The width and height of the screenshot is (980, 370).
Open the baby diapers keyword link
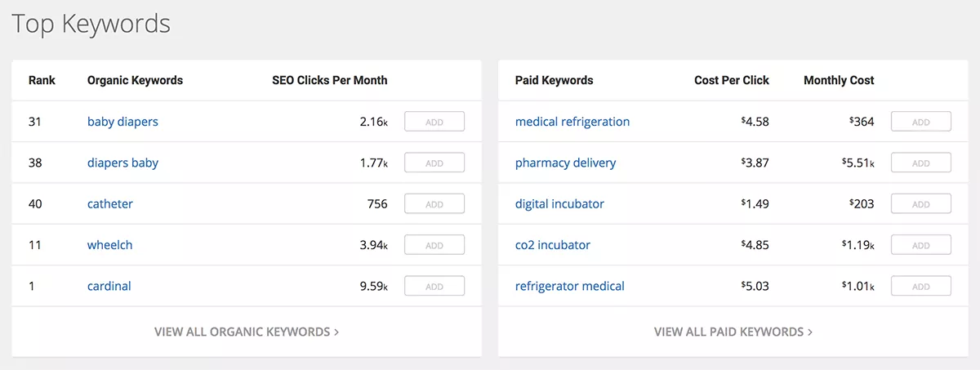click(x=122, y=122)
